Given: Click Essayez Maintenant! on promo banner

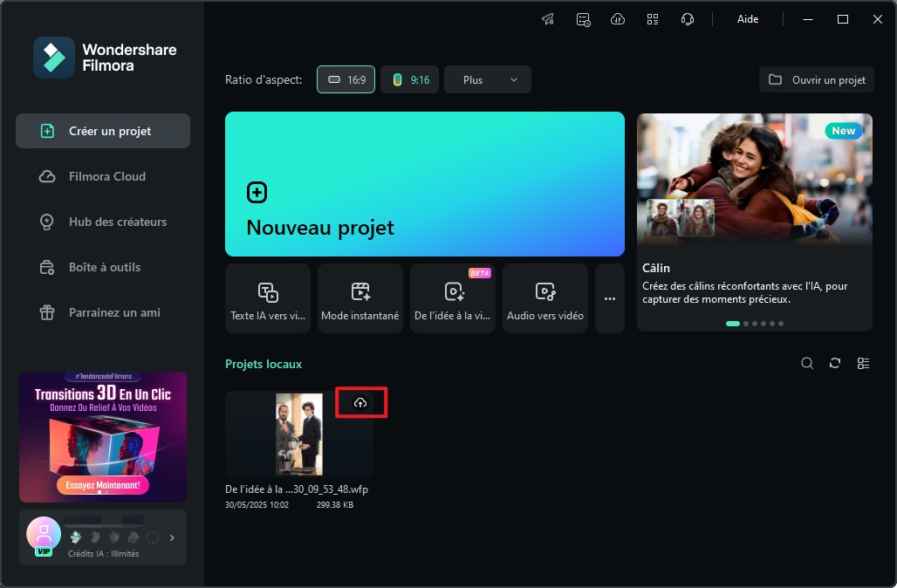Looking at the screenshot, I should click(103, 485).
